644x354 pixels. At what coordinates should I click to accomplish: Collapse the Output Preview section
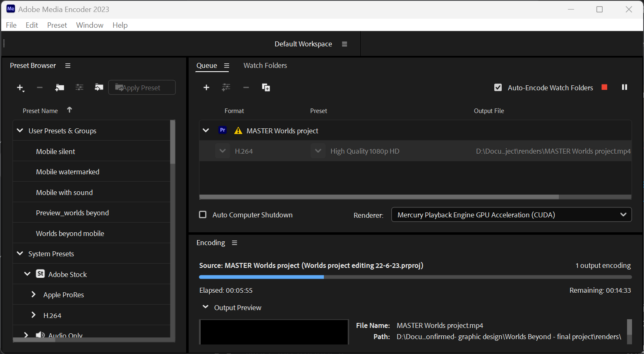205,307
